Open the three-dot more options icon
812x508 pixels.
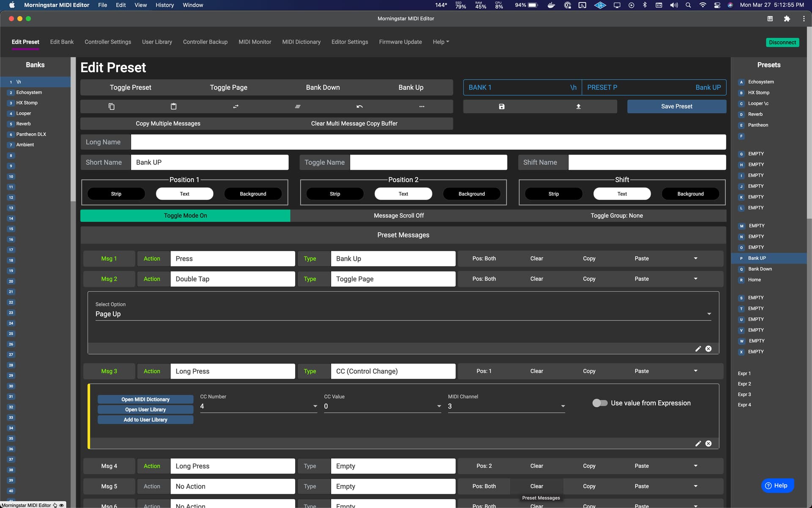pos(422,107)
